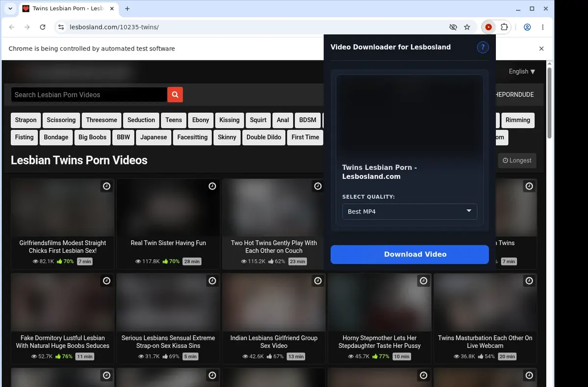Viewport: 588px width, 387px height.
Task: Click the red search magnifier button
Action: 175,95
